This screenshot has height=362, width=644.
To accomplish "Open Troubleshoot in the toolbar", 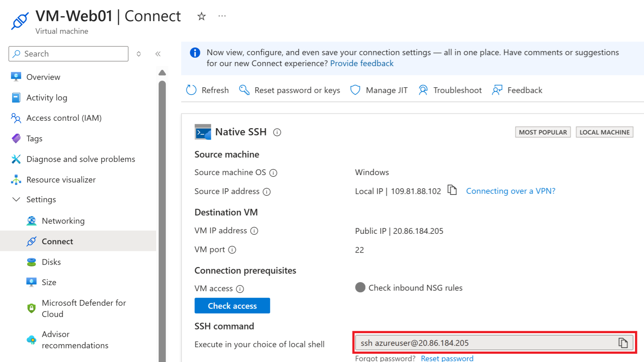I will point(450,90).
